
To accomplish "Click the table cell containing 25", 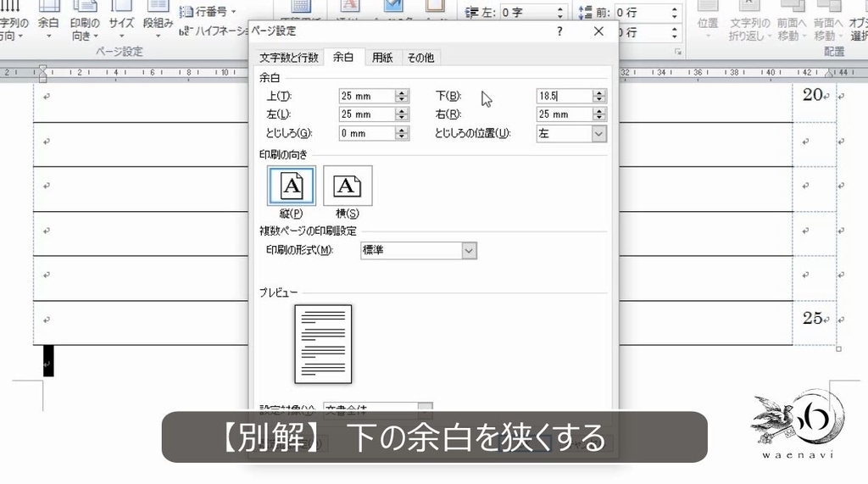I will tap(815, 322).
